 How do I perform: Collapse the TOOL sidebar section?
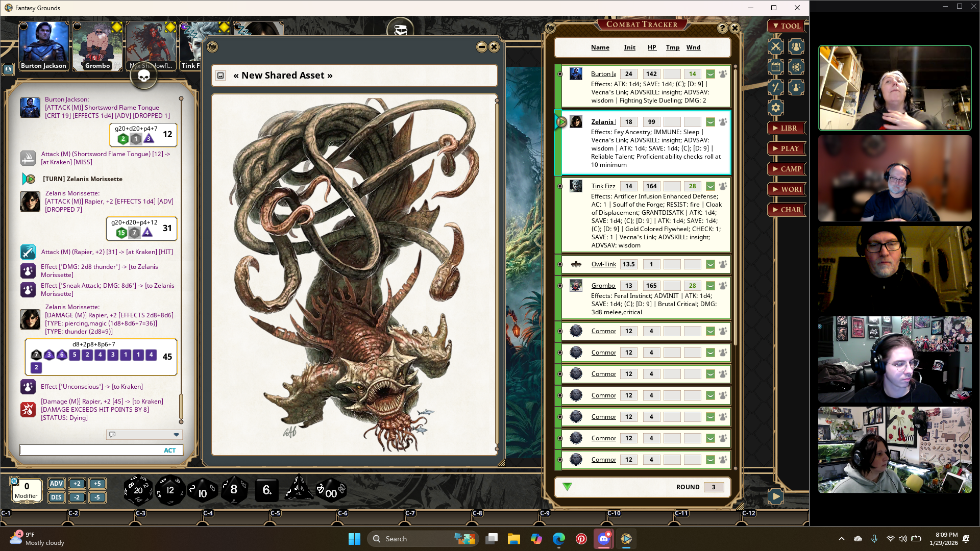pos(787,26)
